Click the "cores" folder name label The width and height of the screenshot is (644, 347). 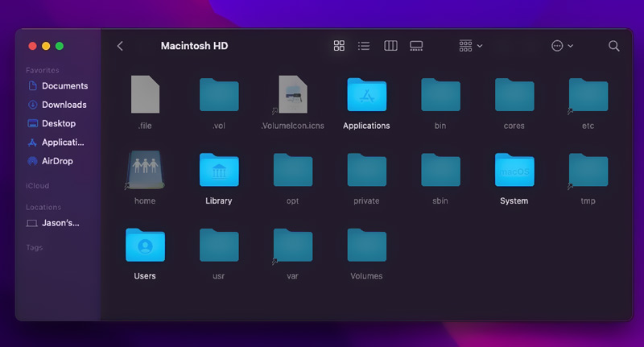point(514,126)
